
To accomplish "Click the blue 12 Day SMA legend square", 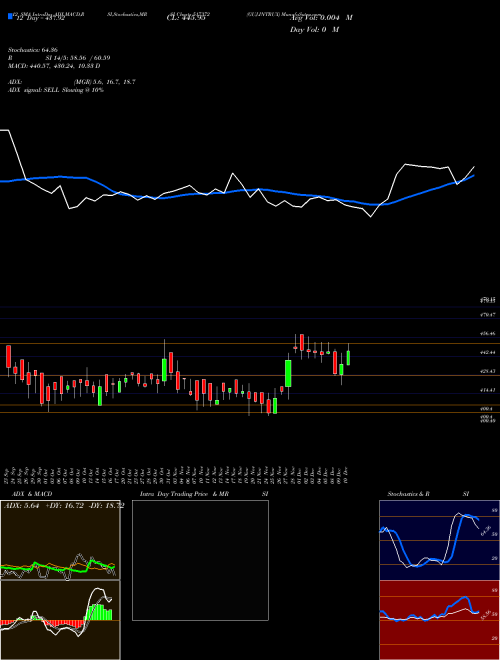I will coord(10,16).
